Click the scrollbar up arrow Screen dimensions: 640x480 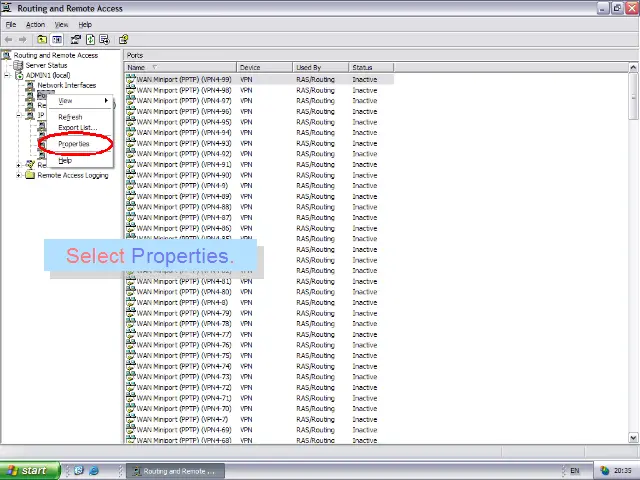click(633, 67)
